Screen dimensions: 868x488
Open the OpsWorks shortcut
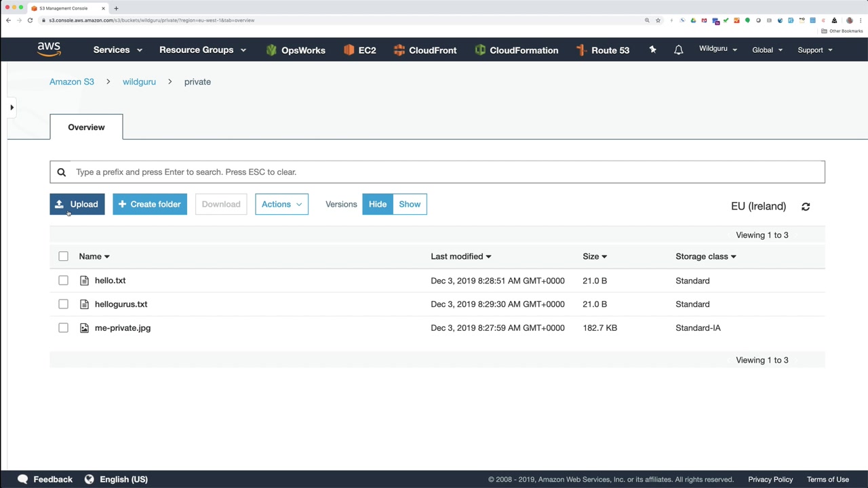pos(296,50)
